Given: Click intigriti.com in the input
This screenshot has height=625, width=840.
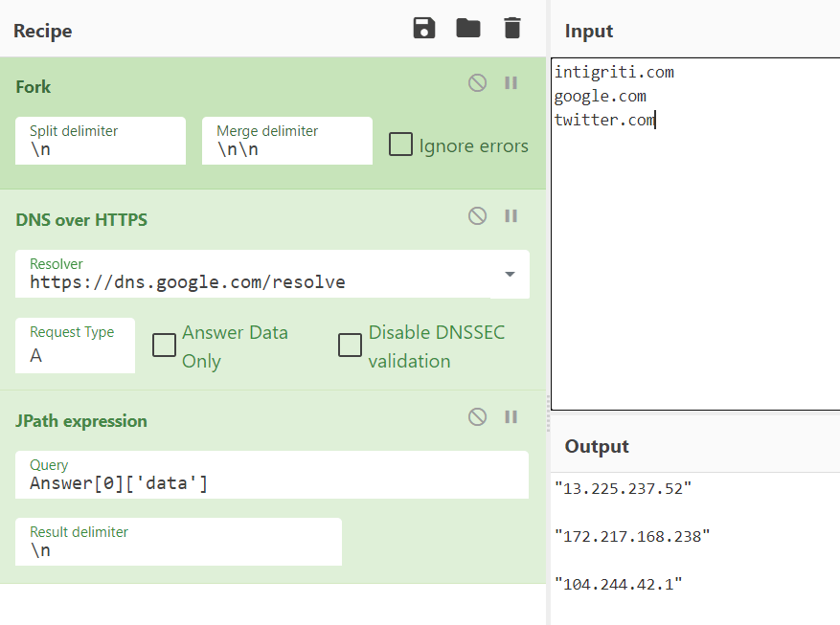Looking at the screenshot, I should 614,72.
